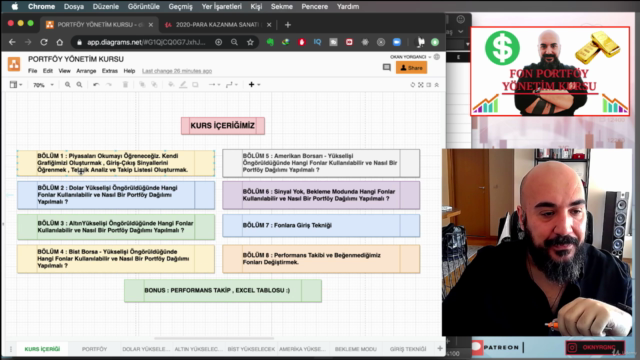
Task: Redo the diagram change
Action: (x=109, y=85)
